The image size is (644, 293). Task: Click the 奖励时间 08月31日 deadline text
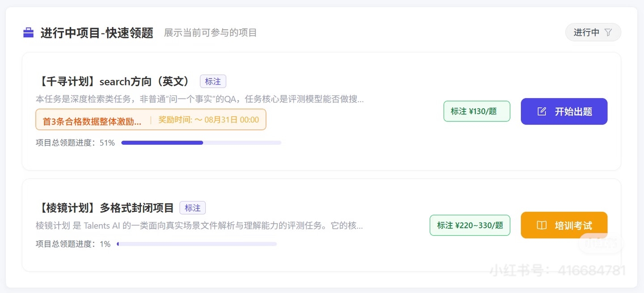click(209, 120)
